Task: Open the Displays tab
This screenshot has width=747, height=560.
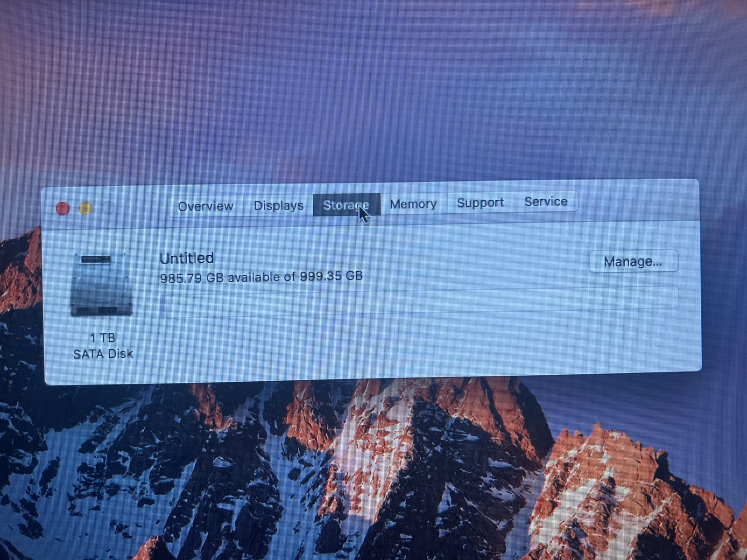Action: (x=278, y=205)
